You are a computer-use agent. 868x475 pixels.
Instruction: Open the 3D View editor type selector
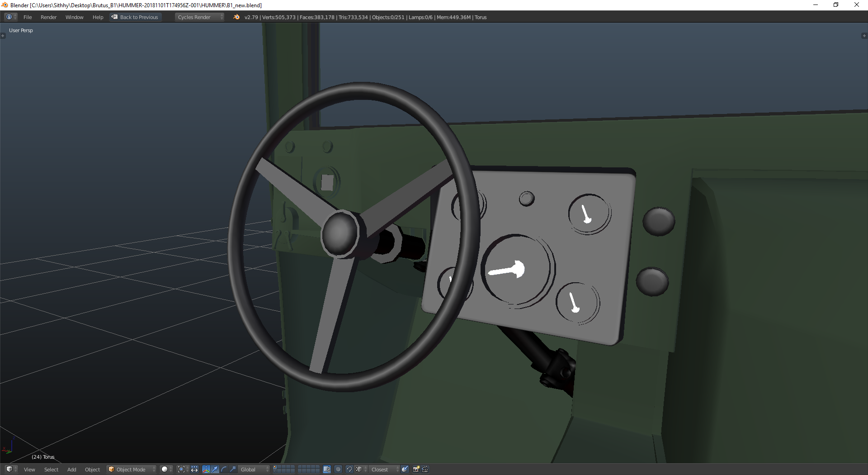pyautogui.click(x=11, y=469)
